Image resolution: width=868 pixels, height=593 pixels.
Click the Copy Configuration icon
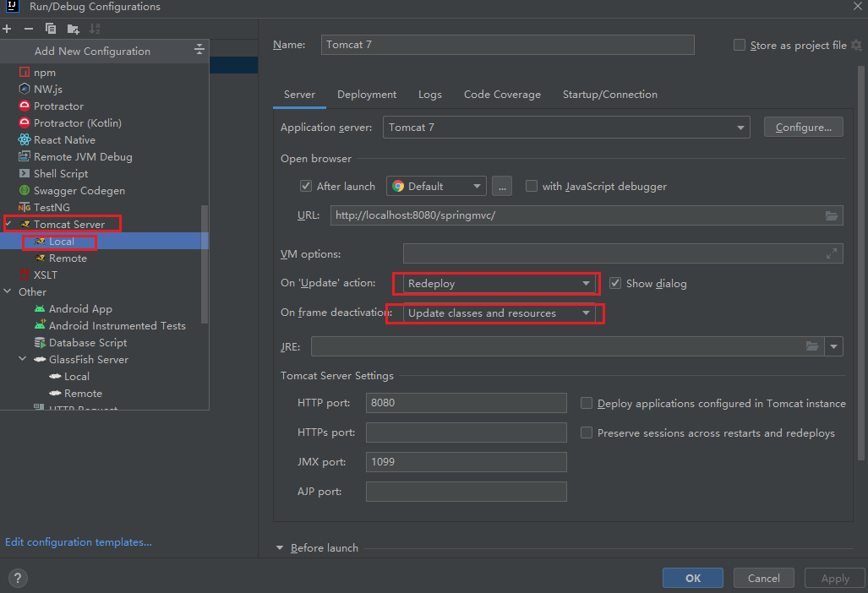[51, 29]
